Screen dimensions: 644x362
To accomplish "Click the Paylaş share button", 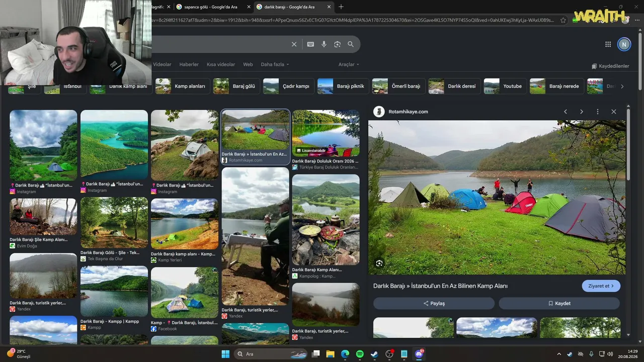I will (434, 303).
